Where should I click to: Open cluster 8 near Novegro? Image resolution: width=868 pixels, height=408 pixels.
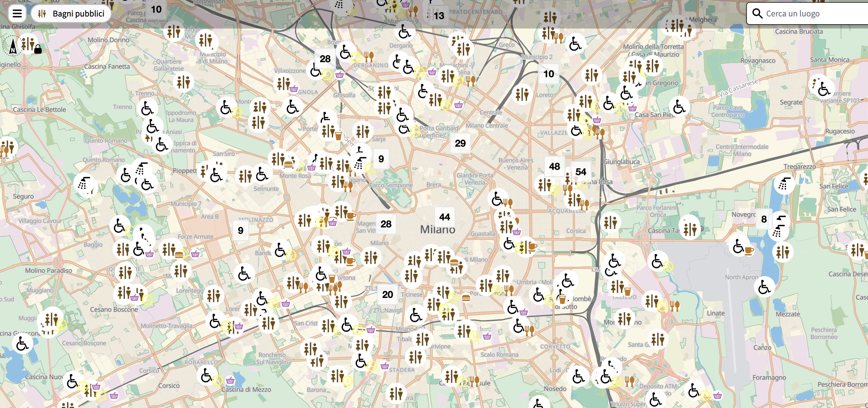tap(764, 219)
